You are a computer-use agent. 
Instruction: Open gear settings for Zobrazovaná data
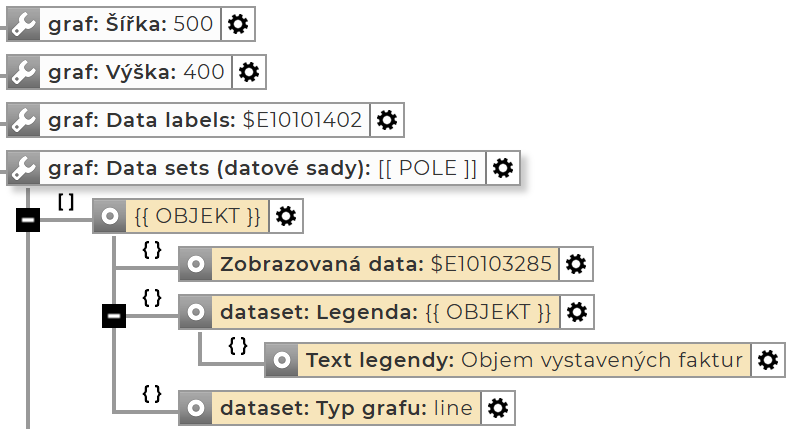576,264
